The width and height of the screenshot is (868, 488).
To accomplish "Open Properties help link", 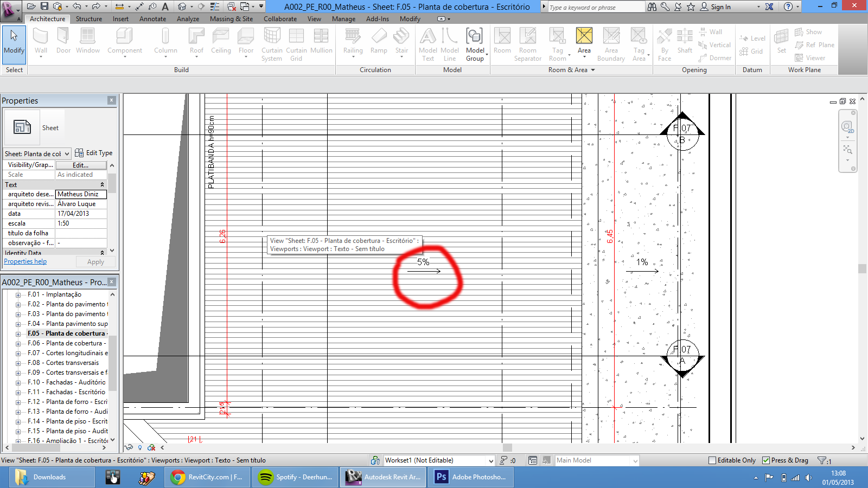I will pyautogui.click(x=25, y=261).
